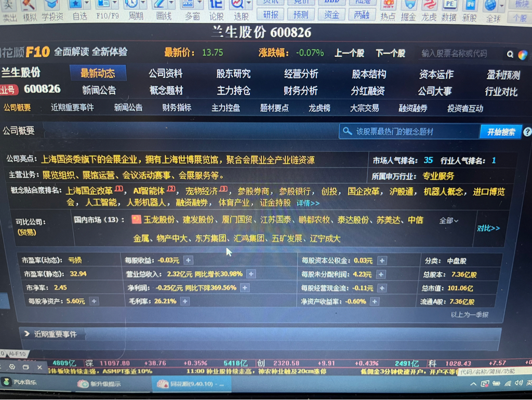Screen dimensions: 532x400
Task: Click the 两融 toolbar button
Action: pyautogui.click(x=362, y=15)
